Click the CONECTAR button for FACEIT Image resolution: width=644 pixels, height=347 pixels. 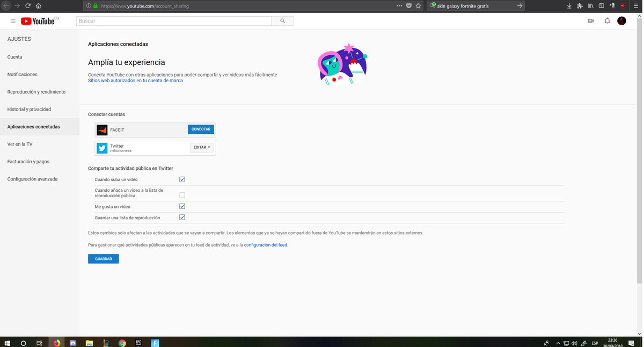click(201, 129)
